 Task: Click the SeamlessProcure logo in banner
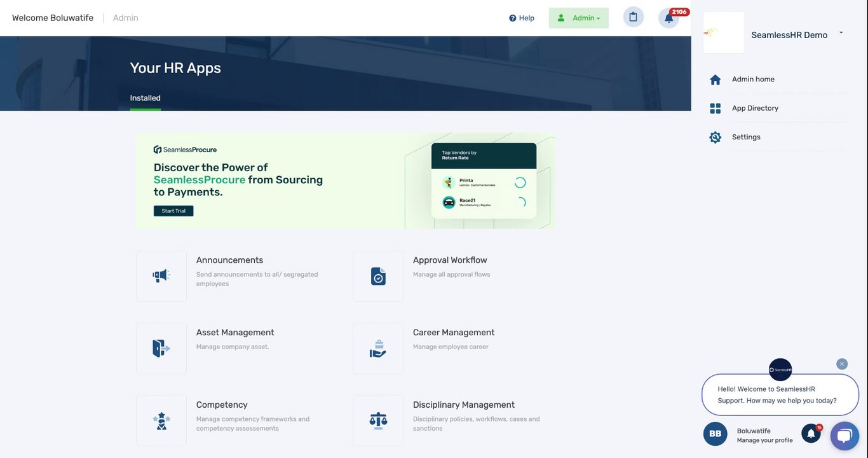tap(185, 149)
